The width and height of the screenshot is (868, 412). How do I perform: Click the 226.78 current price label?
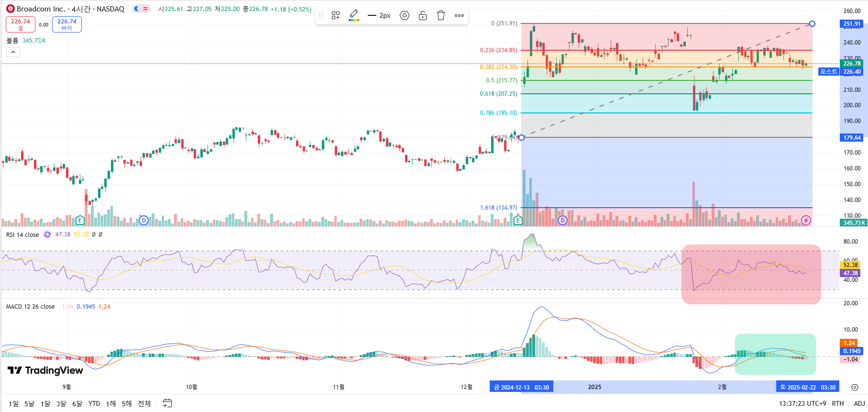click(x=852, y=64)
